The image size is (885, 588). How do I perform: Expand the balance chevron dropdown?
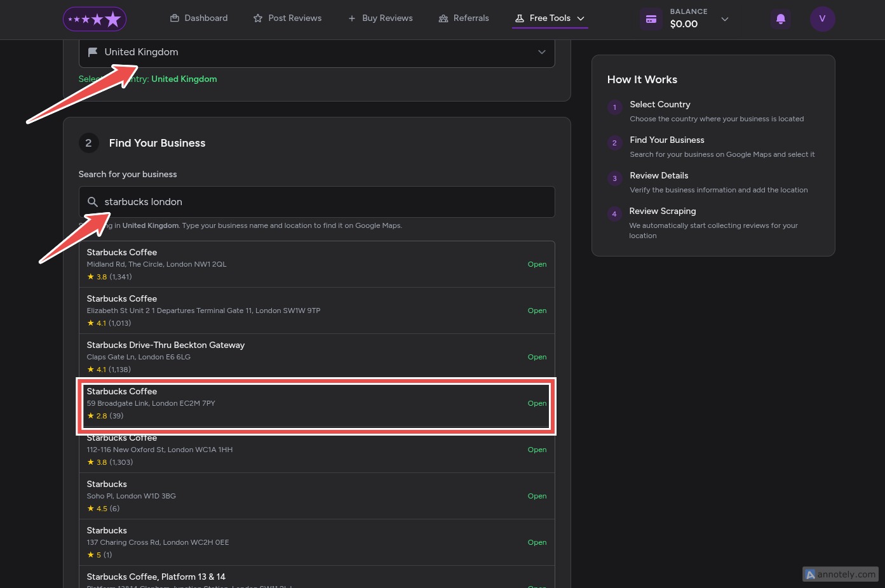point(725,19)
